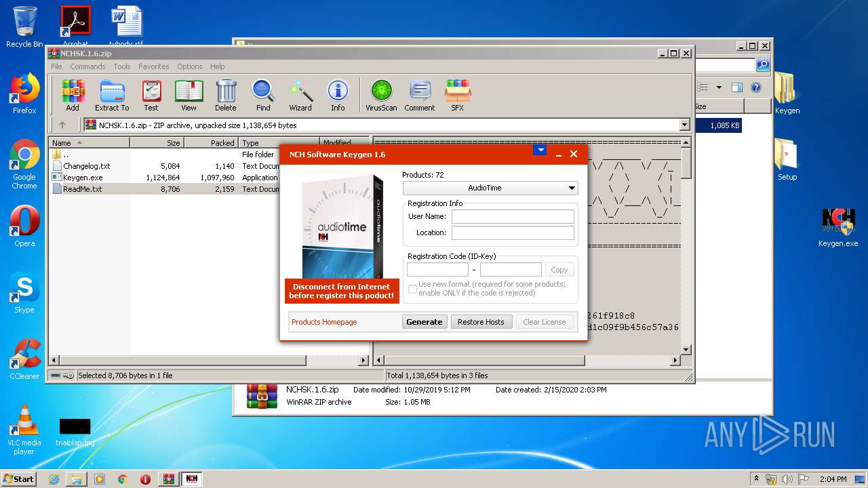Select the parent folder '..' row

[166, 155]
